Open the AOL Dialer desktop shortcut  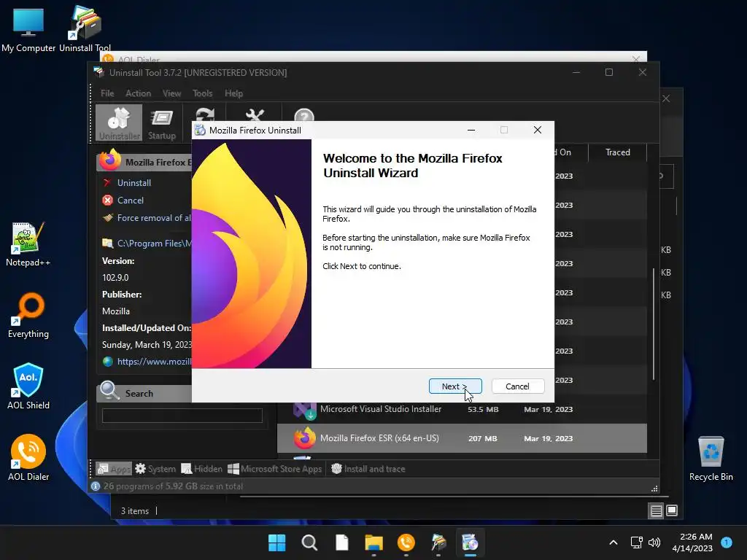28,458
